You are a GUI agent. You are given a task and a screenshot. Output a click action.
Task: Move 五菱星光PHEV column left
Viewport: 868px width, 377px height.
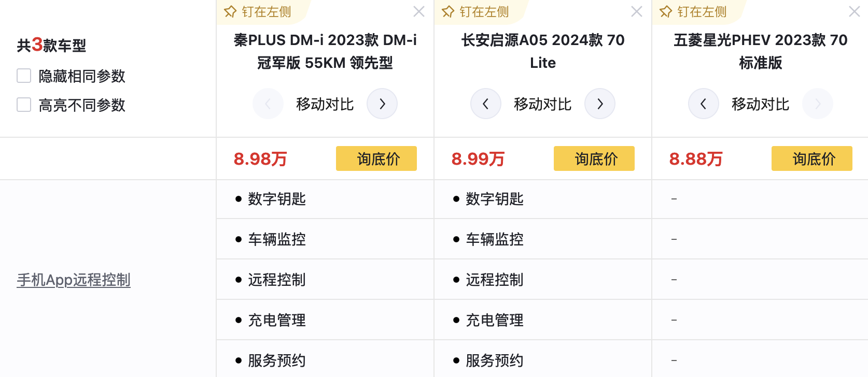point(704,104)
